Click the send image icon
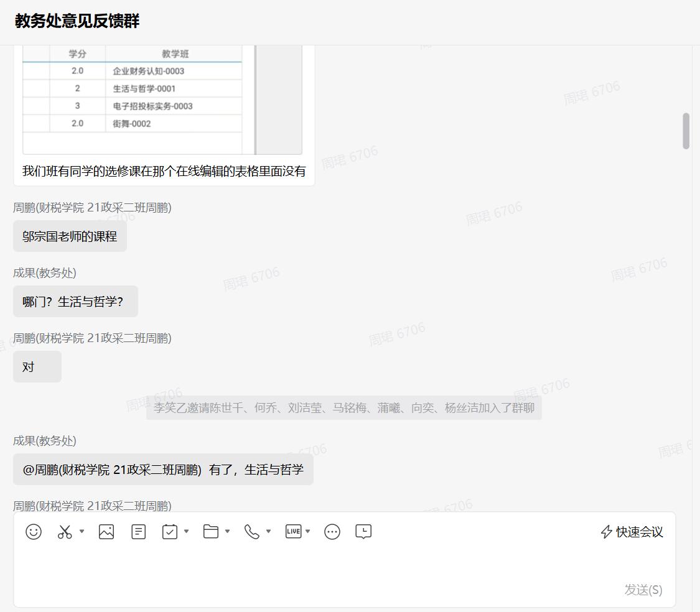The width and height of the screenshot is (700, 612). click(106, 532)
